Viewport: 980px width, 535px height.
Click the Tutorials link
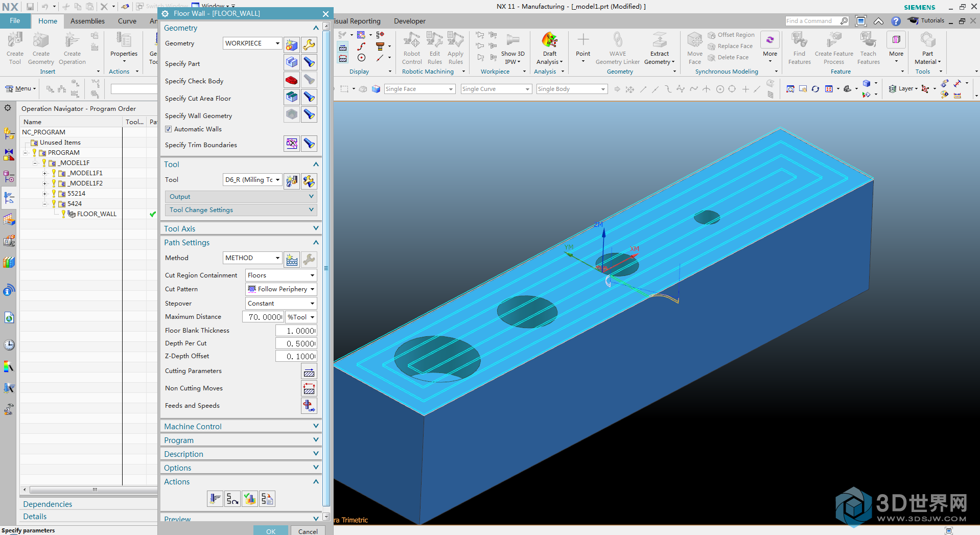pyautogui.click(x=926, y=20)
